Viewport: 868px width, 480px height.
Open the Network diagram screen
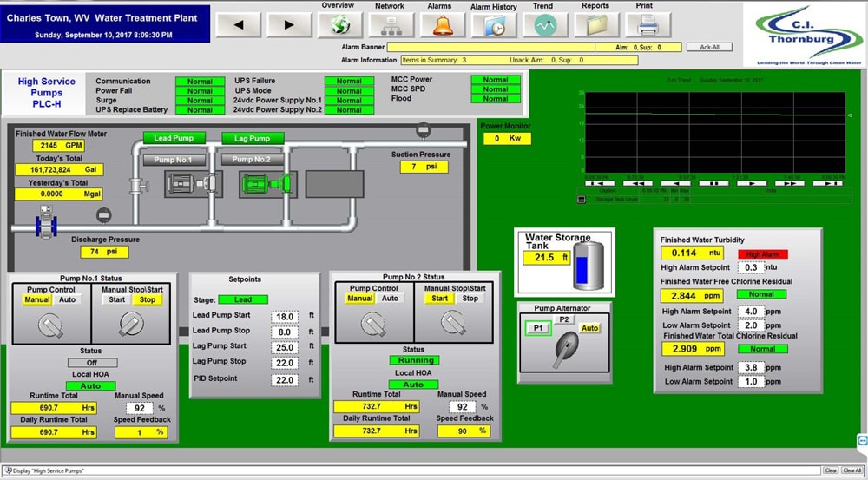390,24
